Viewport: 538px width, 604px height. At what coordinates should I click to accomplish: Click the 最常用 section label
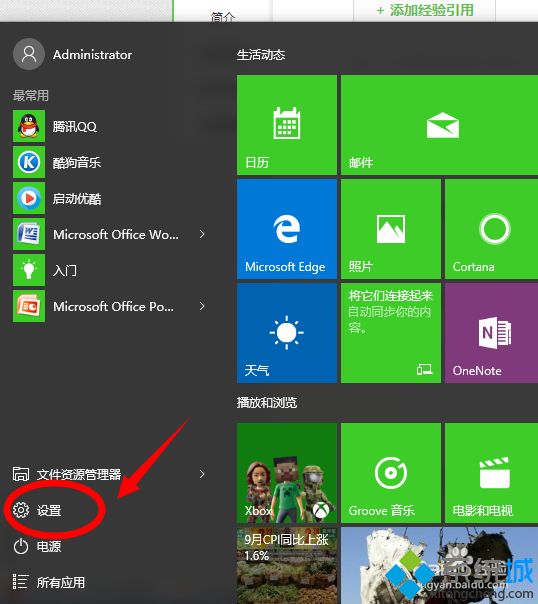click(x=31, y=95)
